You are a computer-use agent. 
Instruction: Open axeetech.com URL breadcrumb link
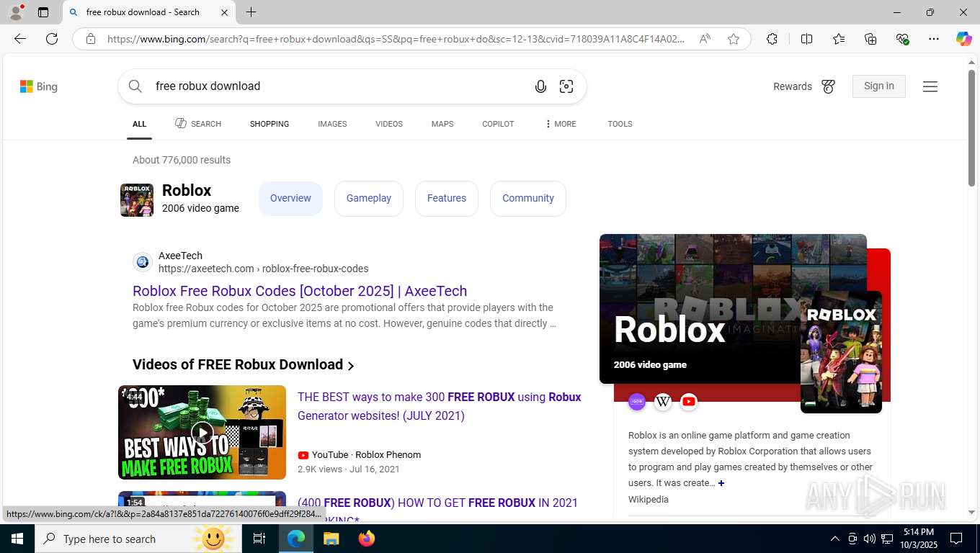pyautogui.click(x=263, y=269)
